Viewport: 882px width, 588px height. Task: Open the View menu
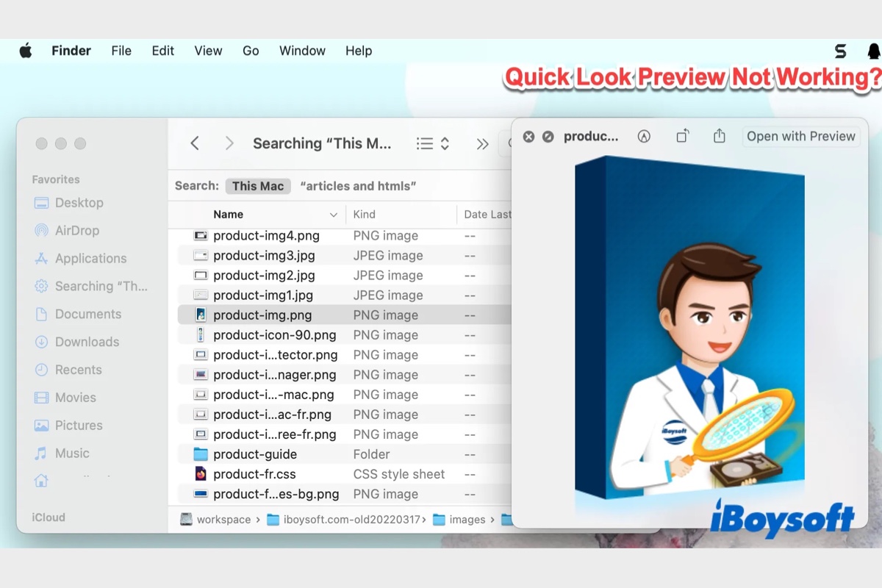(208, 51)
